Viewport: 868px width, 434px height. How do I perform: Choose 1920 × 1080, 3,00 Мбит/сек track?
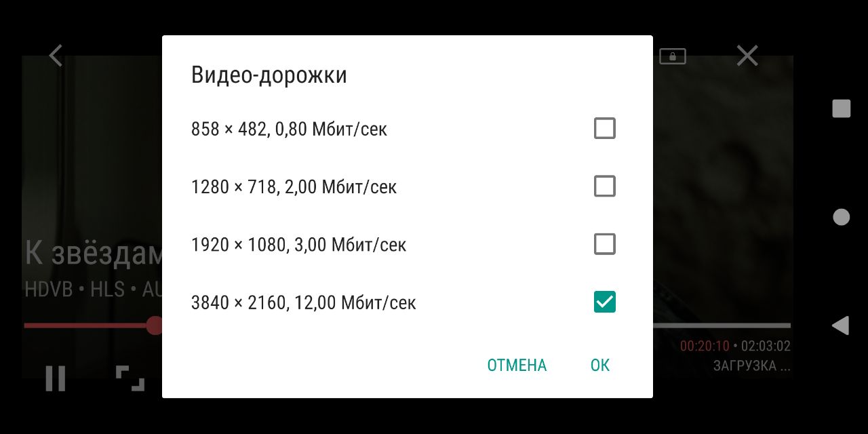[299, 244]
